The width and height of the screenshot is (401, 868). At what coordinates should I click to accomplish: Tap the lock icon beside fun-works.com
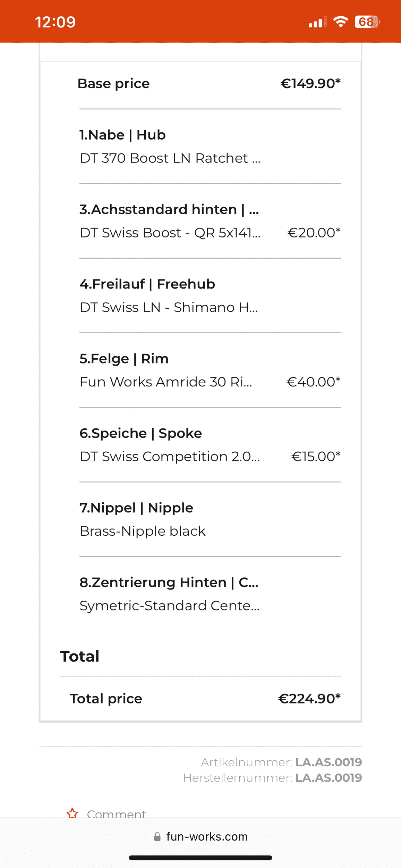pyautogui.click(x=157, y=836)
